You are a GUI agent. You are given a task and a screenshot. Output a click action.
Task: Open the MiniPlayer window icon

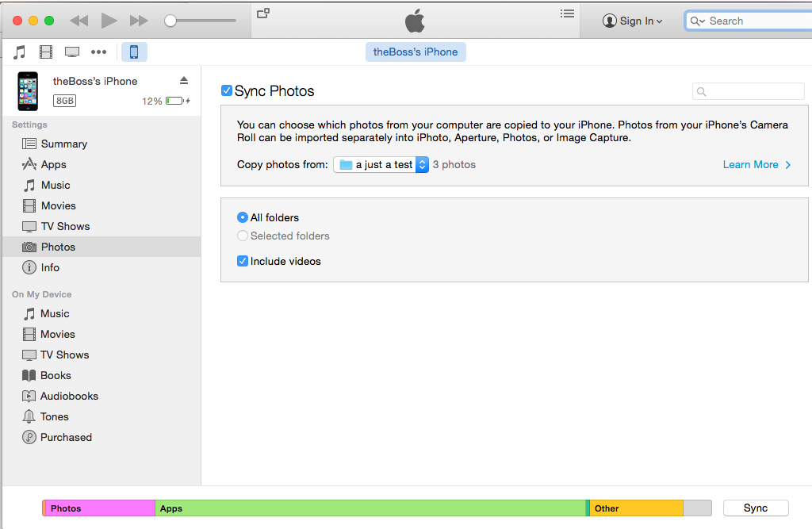pyautogui.click(x=263, y=13)
